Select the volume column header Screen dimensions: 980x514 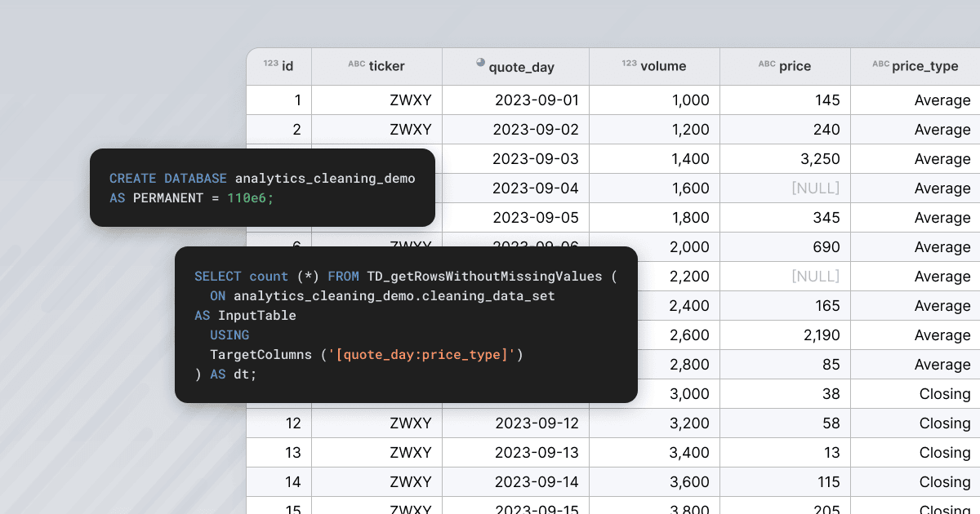(x=662, y=67)
